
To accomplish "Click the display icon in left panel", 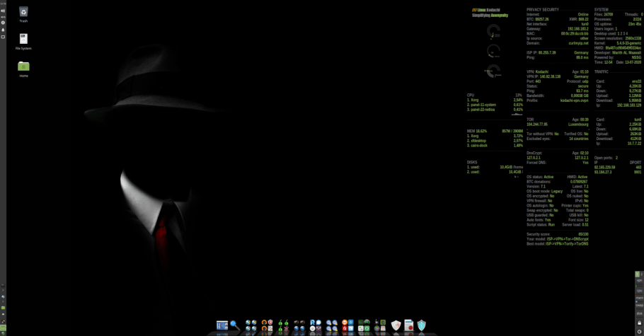I will tap(3, 37).
